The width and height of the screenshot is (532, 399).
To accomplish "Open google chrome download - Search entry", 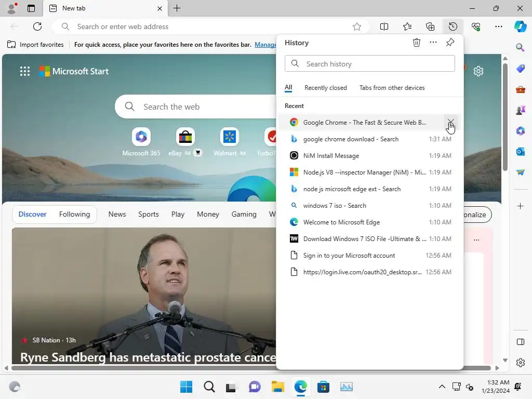I will 369,139.
